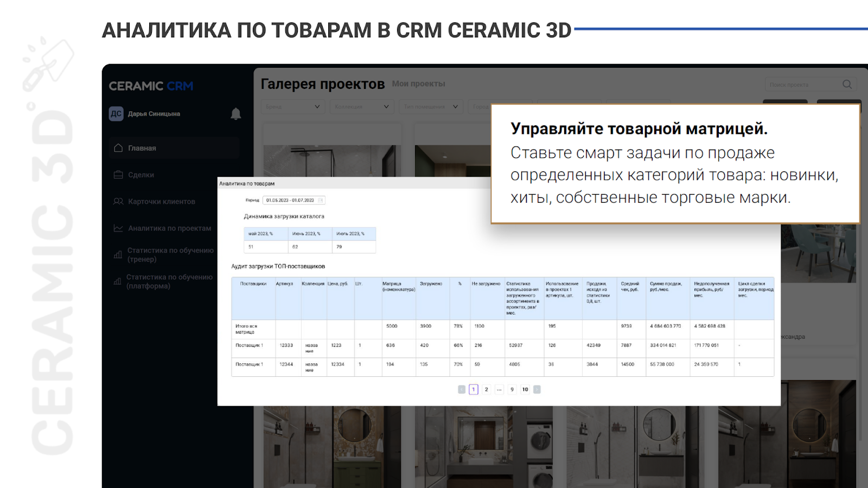Click the май 2023, % header cell
The image size is (868, 488).
(x=266, y=234)
